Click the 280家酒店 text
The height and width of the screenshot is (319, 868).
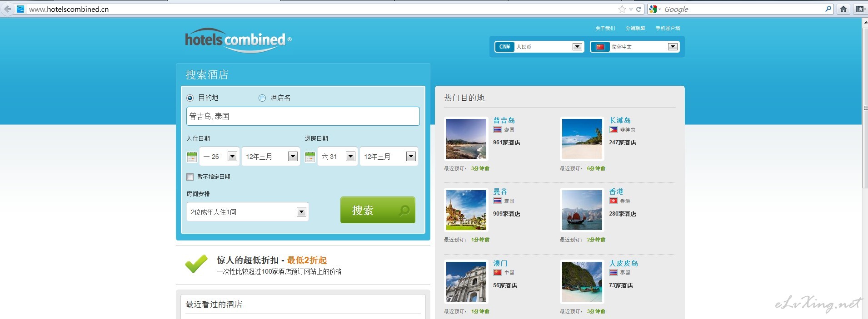(623, 214)
